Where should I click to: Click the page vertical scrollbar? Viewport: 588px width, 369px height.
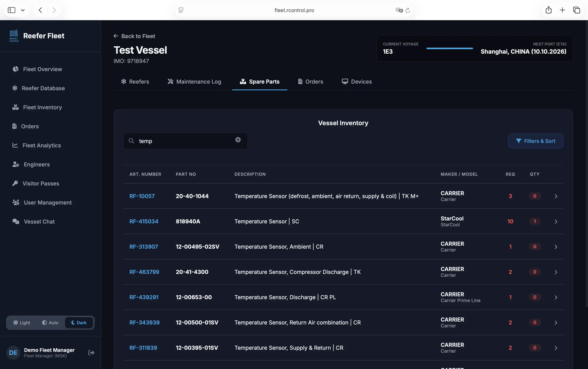pyautogui.click(x=586, y=164)
